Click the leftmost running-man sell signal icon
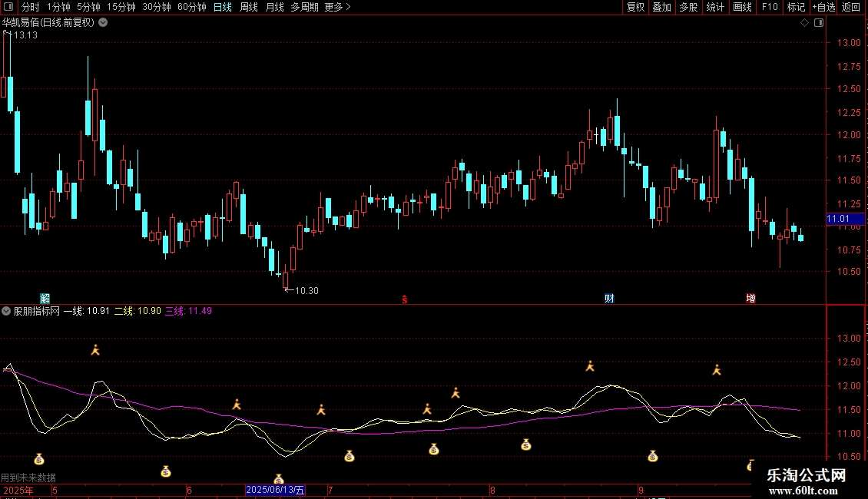Screen dimensions: 868x499 (95, 349)
